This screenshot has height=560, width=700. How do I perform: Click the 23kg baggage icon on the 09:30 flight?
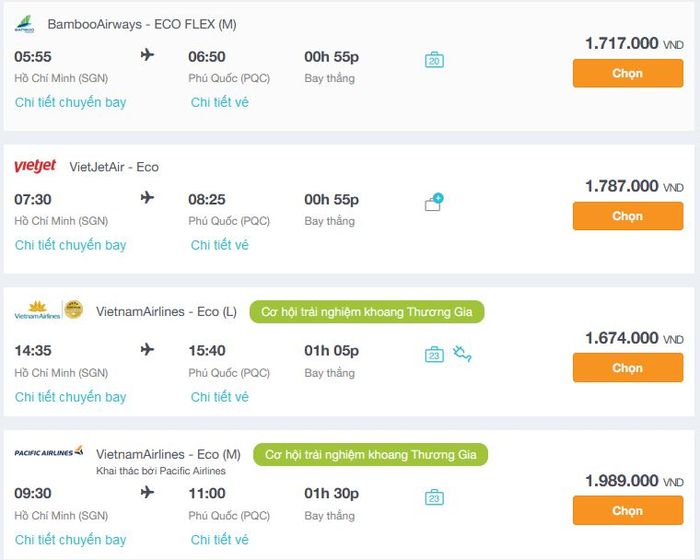pos(434,497)
